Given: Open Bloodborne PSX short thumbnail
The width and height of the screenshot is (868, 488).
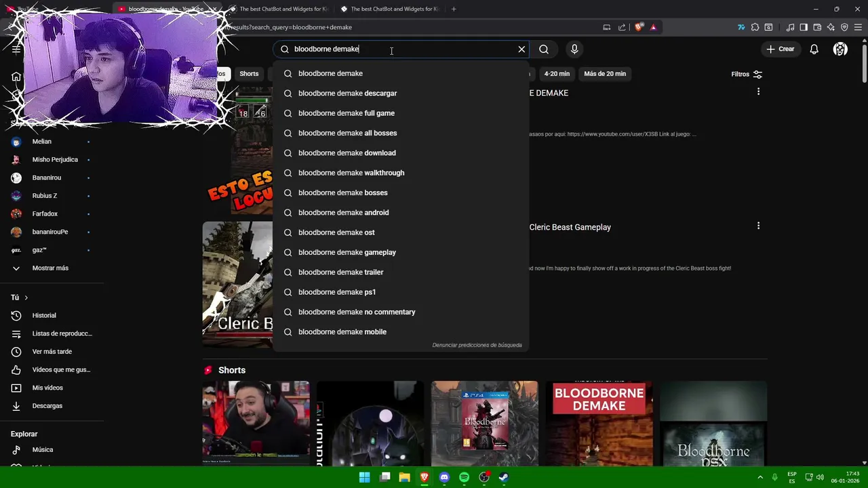Looking at the screenshot, I should [x=713, y=424].
